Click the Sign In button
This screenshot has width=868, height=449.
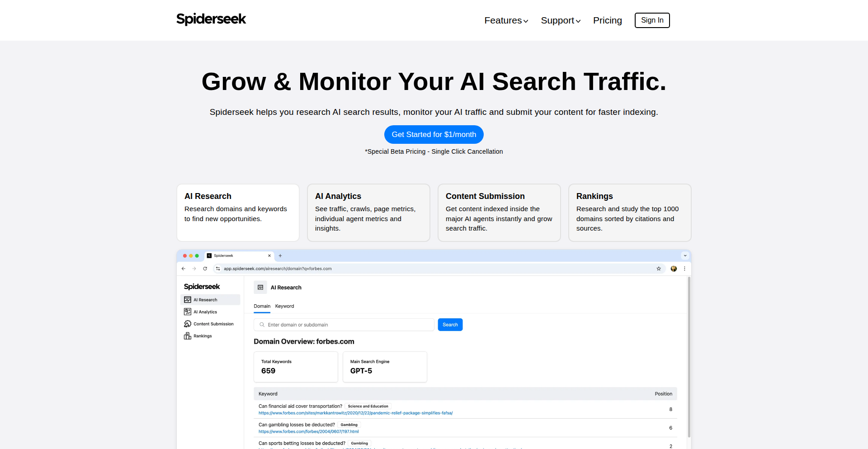652,20
